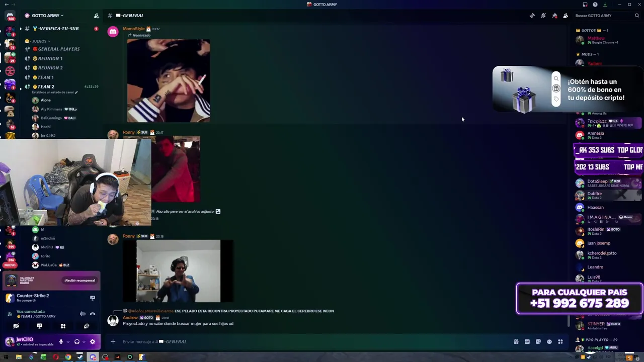Open Ronny's image of person gesturing
This screenshot has height=362, width=644.
(x=178, y=271)
